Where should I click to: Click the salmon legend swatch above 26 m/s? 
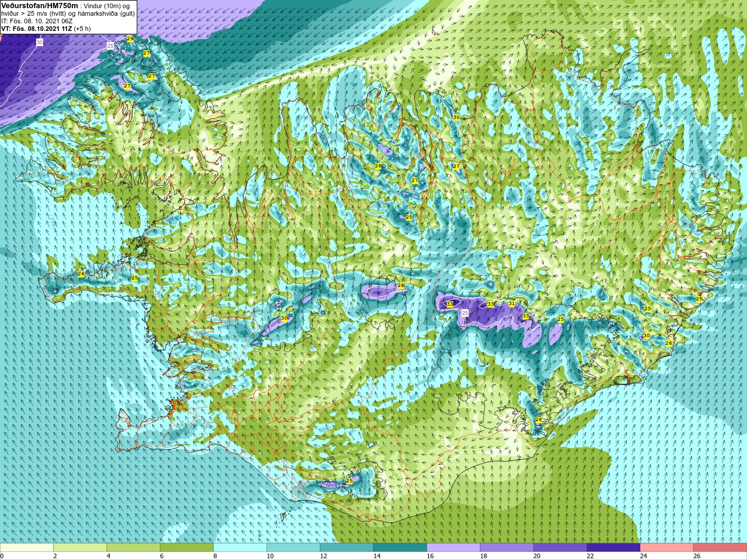[x=720, y=548]
